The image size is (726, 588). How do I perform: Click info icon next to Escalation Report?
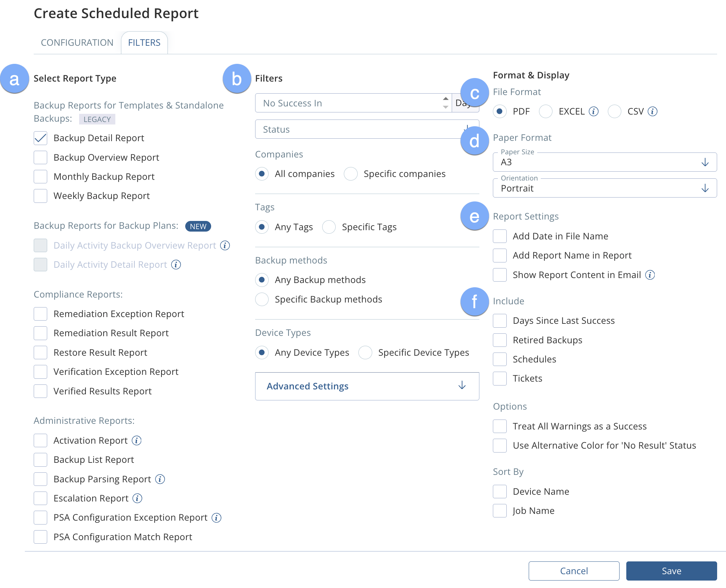(137, 498)
